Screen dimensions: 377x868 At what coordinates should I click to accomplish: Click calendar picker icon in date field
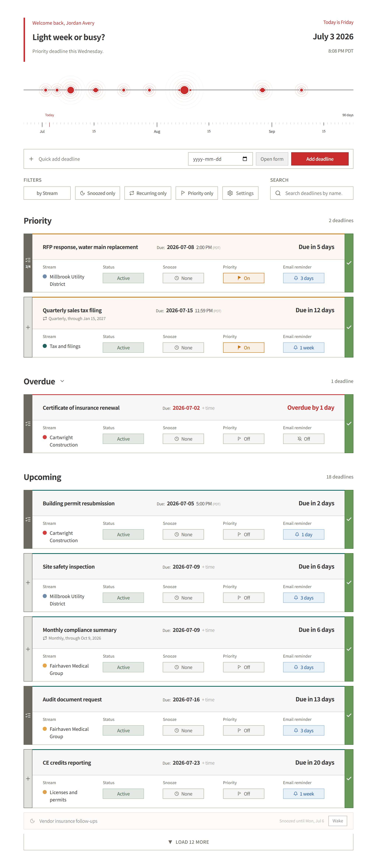coord(245,159)
